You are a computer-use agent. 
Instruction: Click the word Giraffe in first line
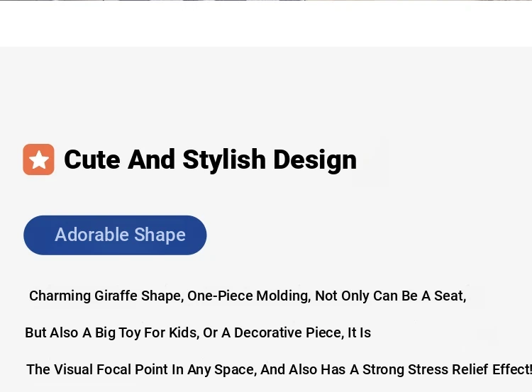[116, 296]
